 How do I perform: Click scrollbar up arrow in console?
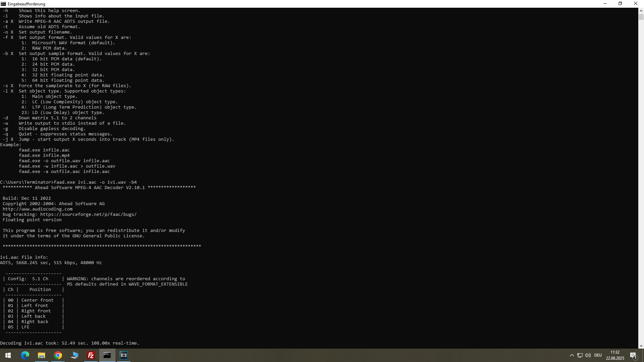(641, 10)
